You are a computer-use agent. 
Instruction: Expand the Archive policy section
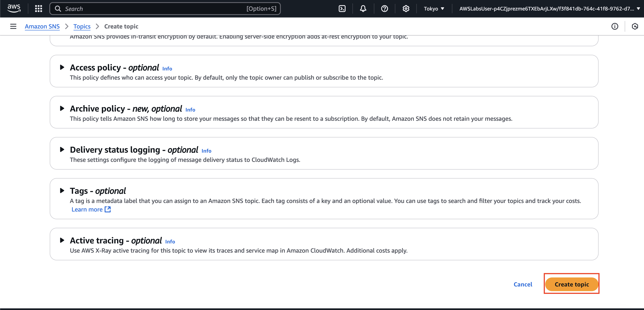62,109
